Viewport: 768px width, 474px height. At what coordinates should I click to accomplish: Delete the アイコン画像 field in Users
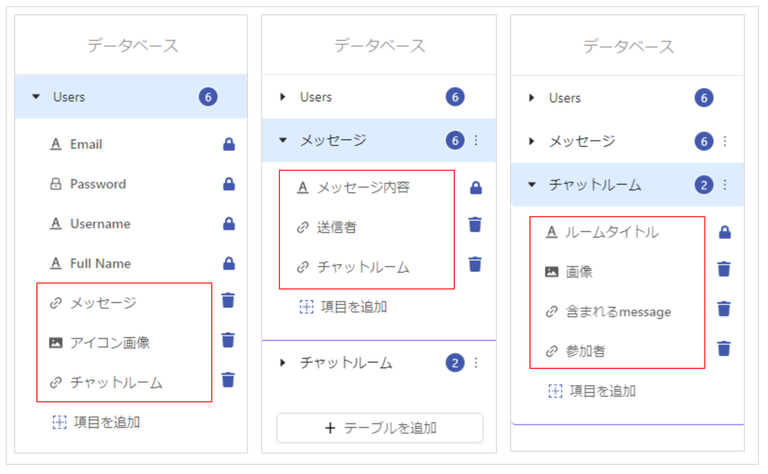click(228, 339)
